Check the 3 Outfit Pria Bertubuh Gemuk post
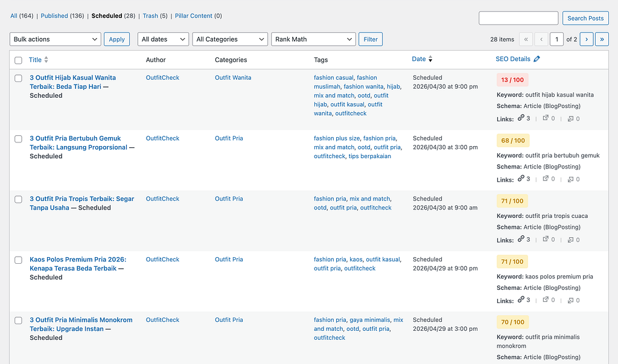This screenshot has width=618, height=364. (18, 139)
